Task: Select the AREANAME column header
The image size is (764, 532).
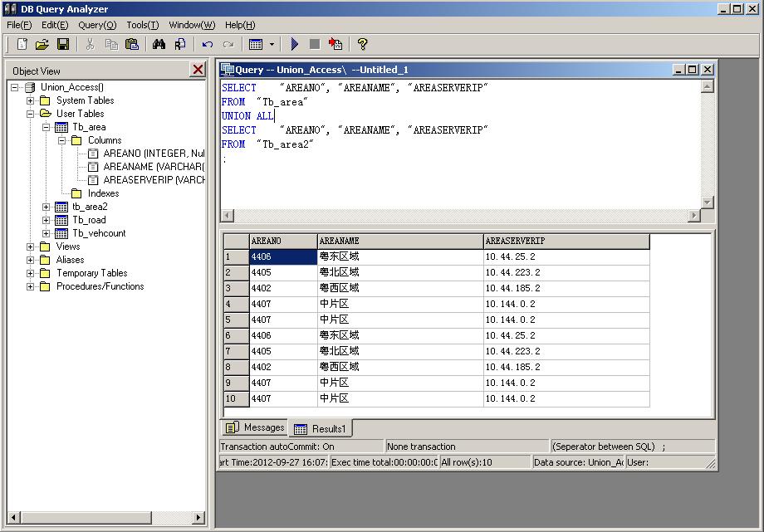Action: pyautogui.click(x=399, y=241)
